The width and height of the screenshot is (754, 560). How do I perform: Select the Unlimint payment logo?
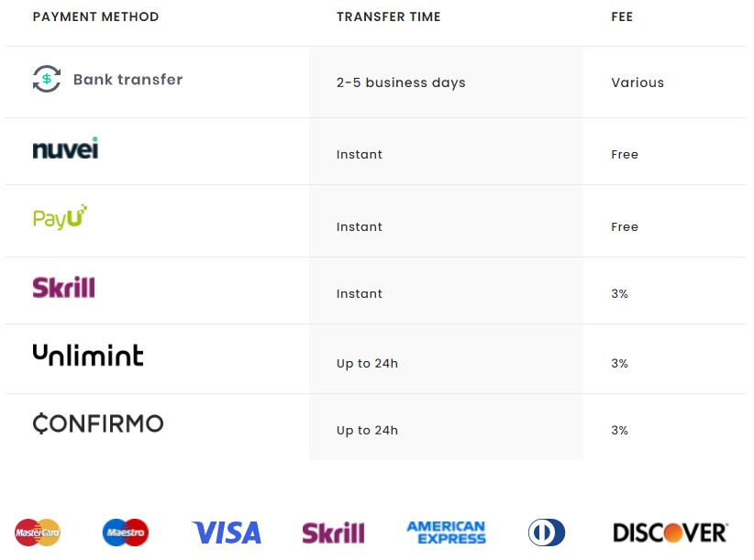pyautogui.click(x=88, y=356)
